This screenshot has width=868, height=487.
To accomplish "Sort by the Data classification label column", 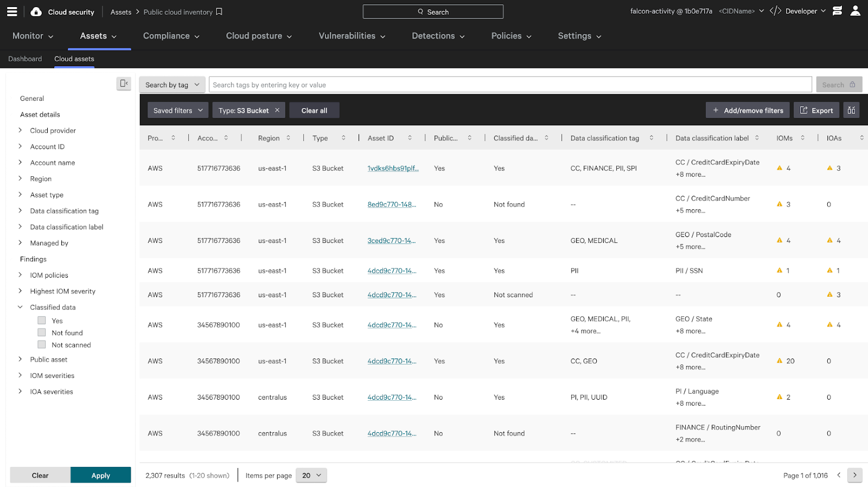I will (757, 138).
